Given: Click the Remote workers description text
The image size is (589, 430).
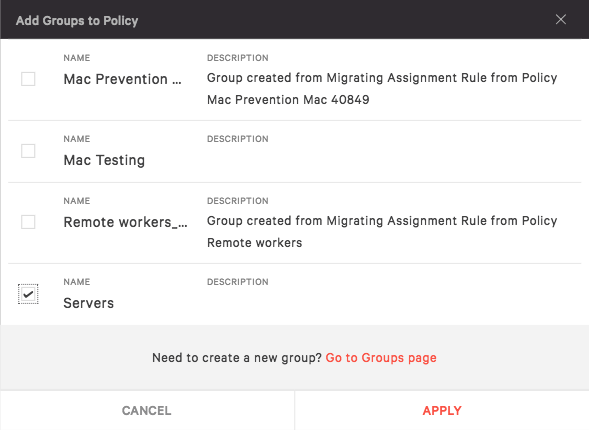Looking at the screenshot, I should coord(254,243).
